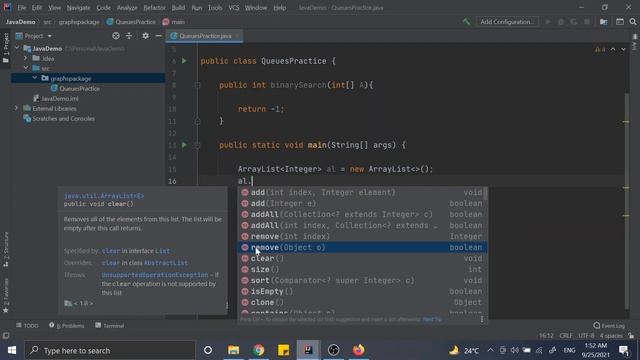This screenshot has width=640, height=360.
Task: Click the Build project hammer icon
Action: point(466,22)
